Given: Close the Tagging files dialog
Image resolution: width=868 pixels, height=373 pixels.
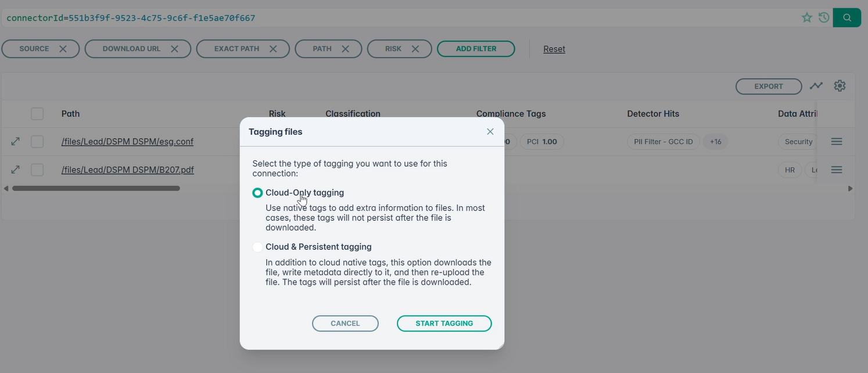Looking at the screenshot, I should coord(490,132).
